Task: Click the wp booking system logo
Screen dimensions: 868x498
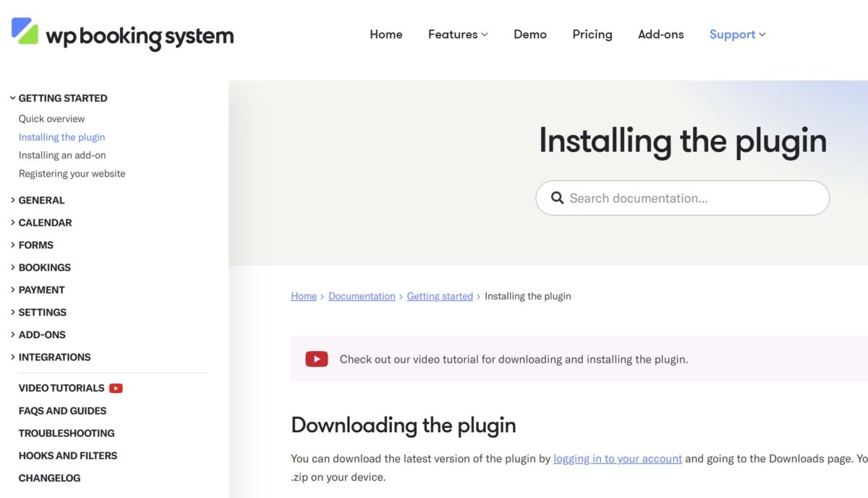Action: point(123,35)
